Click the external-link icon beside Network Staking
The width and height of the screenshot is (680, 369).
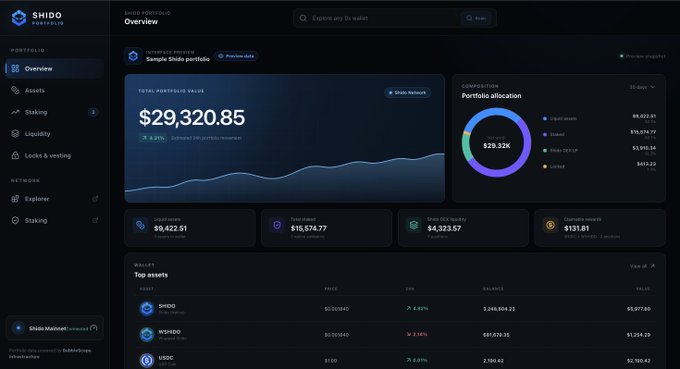tap(95, 220)
